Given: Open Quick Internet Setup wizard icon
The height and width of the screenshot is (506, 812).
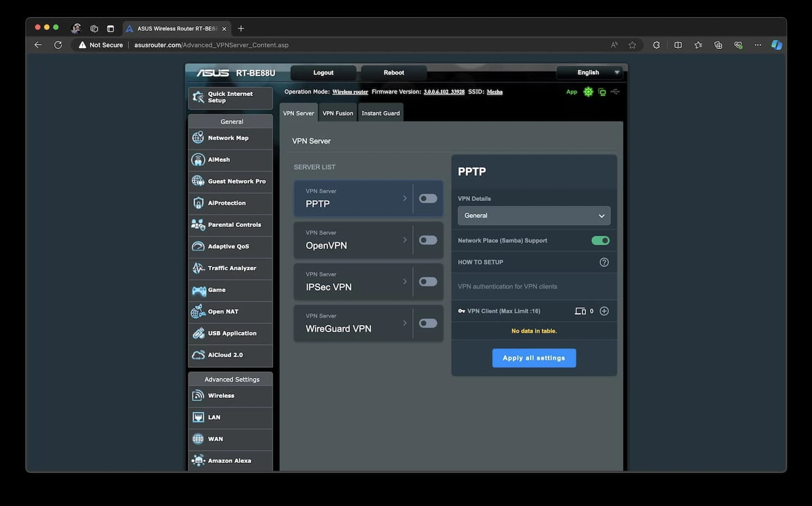Looking at the screenshot, I should (x=198, y=97).
